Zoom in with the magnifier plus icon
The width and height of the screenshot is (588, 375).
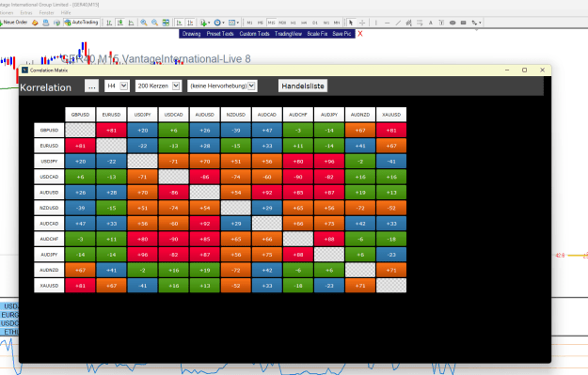click(144, 23)
